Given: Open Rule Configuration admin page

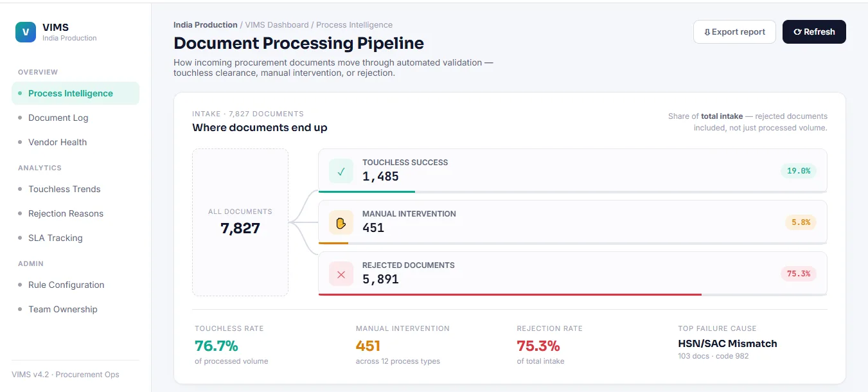Looking at the screenshot, I should (75, 285).
